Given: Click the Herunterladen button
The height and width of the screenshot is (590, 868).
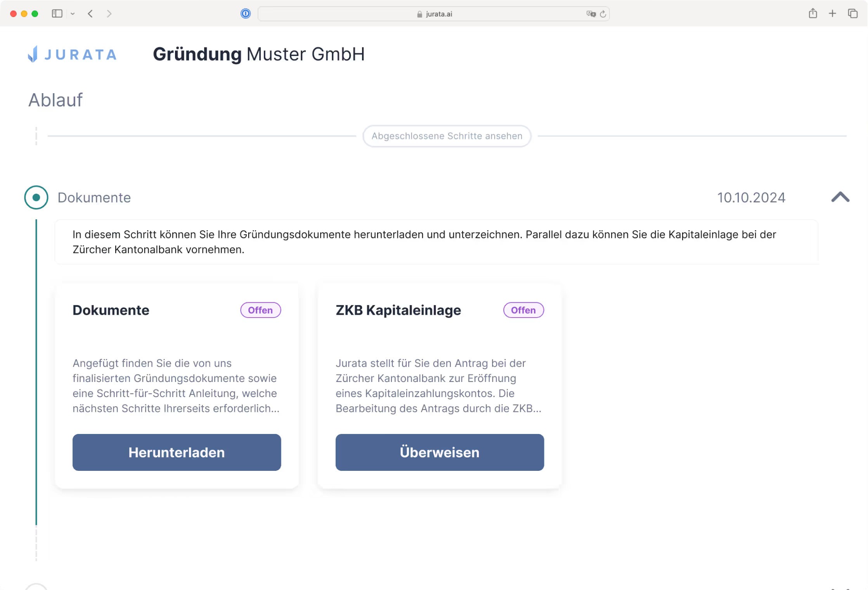Looking at the screenshot, I should tap(177, 452).
